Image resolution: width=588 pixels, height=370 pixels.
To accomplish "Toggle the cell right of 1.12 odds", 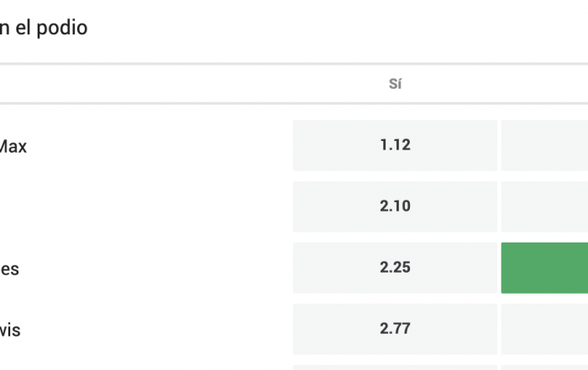I will click(x=544, y=145).
